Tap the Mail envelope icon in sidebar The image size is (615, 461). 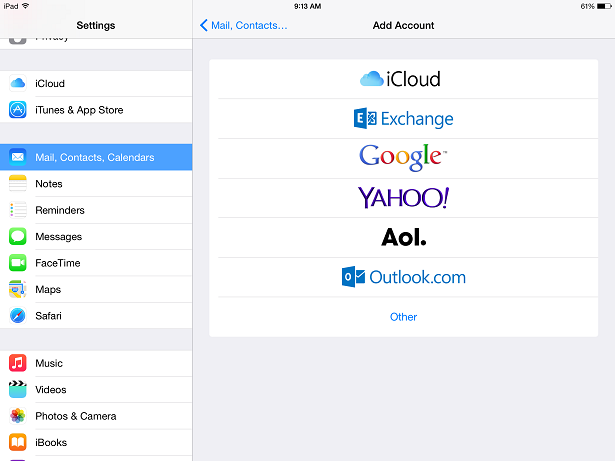18,157
